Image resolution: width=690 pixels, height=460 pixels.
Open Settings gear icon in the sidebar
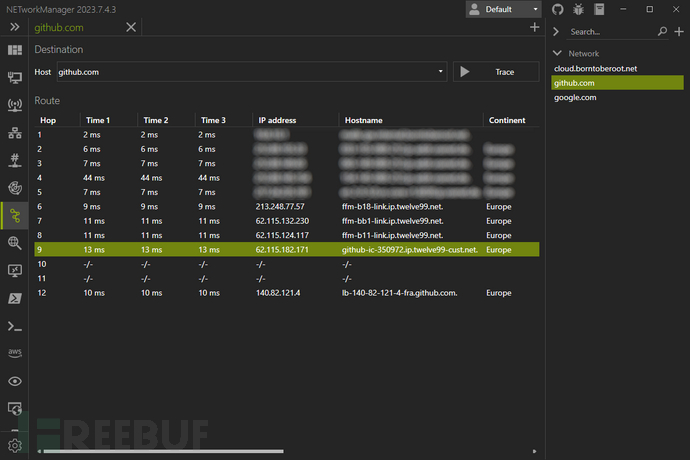tap(15, 445)
